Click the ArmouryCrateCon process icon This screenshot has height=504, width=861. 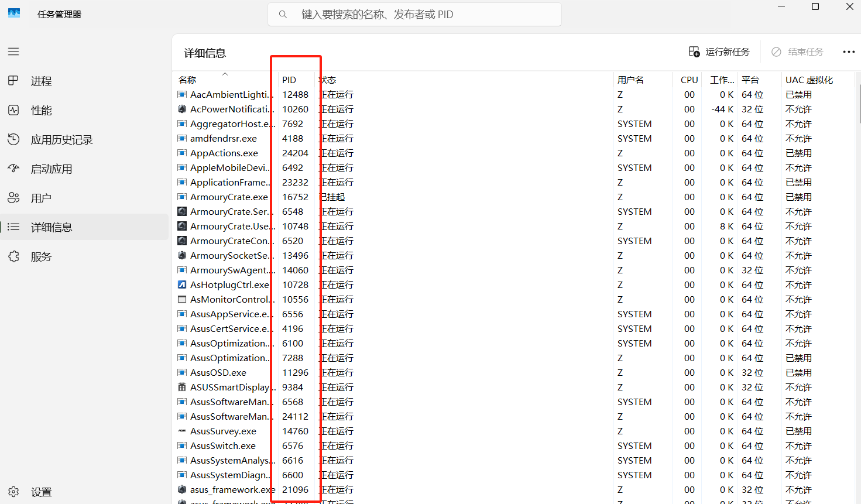tap(182, 241)
